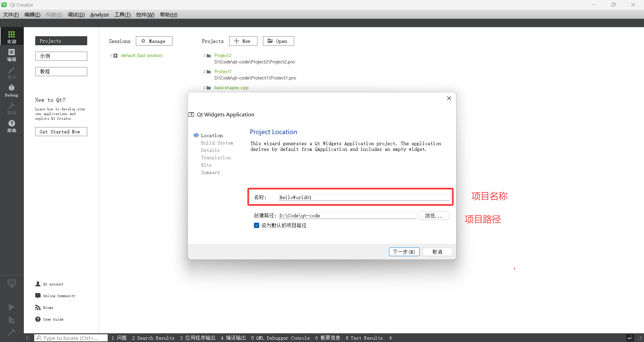Open 3 应用程序输出 pane
The image size is (644, 342).
point(198,338)
